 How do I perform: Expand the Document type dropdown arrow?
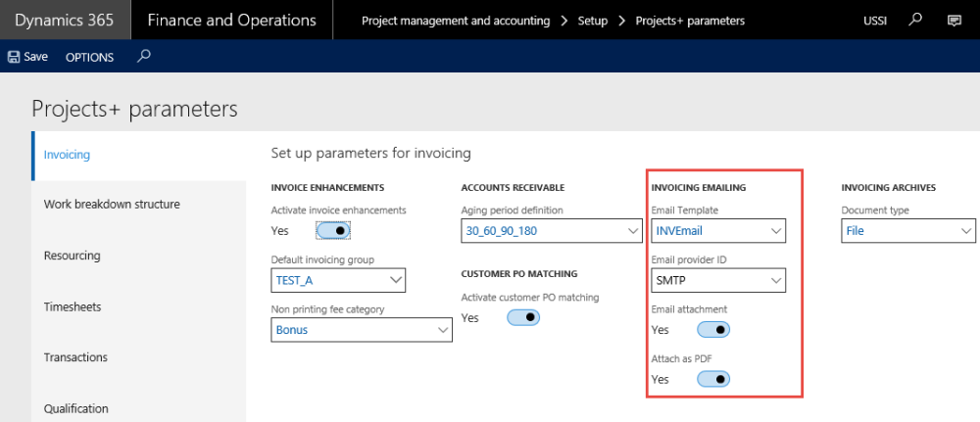965,231
